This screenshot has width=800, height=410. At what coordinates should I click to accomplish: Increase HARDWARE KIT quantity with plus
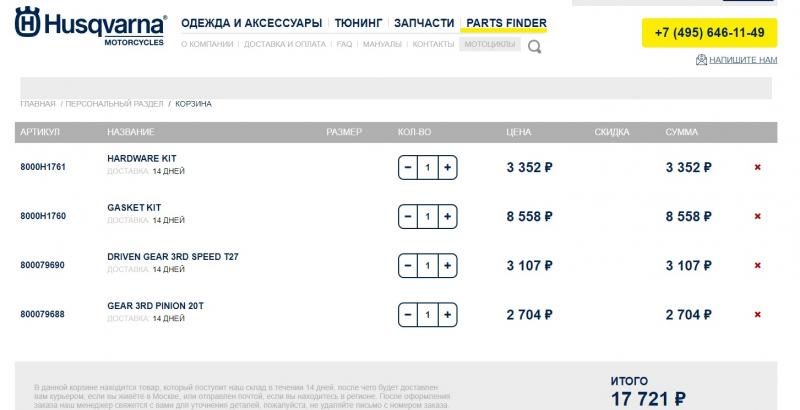[447, 167]
